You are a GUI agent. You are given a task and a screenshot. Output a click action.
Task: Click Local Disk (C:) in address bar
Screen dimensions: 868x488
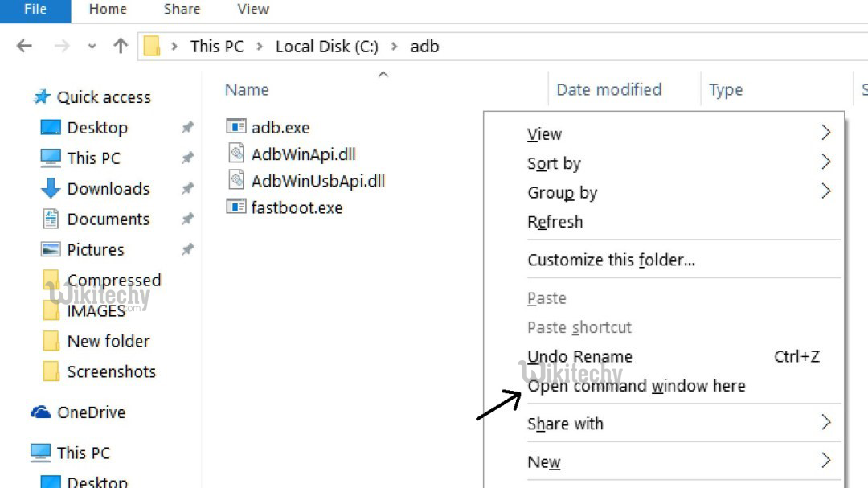(x=326, y=46)
